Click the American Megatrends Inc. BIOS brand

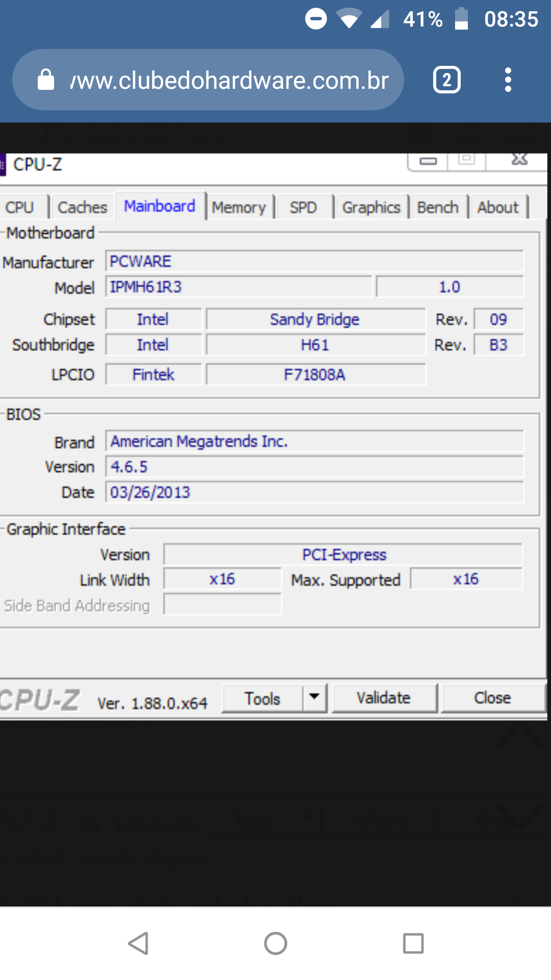coord(314,441)
